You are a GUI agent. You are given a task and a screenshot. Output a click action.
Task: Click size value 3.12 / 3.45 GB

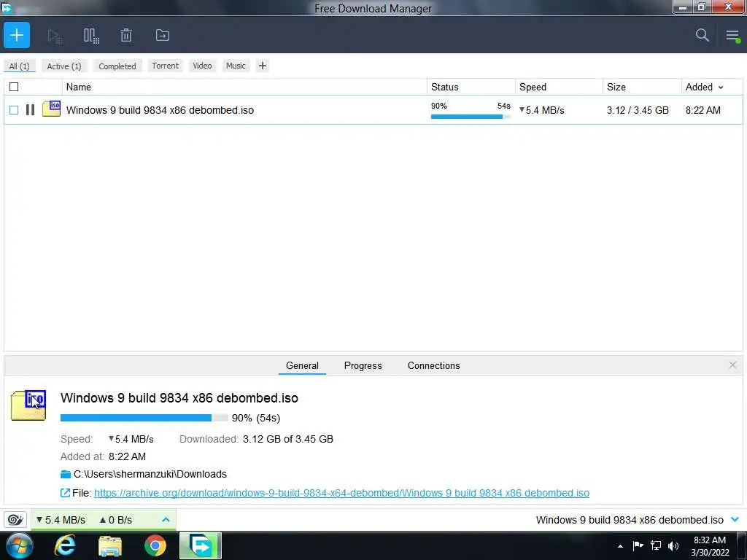pyautogui.click(x=638, y=110)
